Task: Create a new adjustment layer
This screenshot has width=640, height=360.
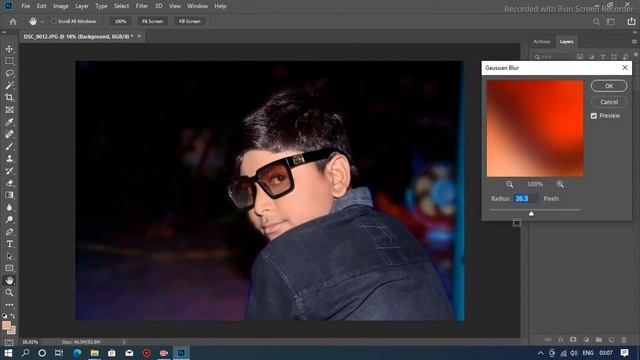Action: pyautogui.click(x=586, y=340)
